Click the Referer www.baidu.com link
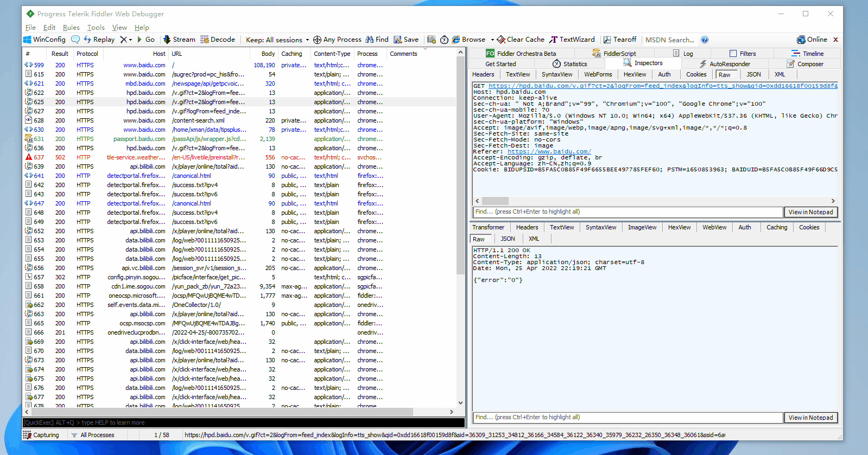868x455 pixels. coord(549,151)
